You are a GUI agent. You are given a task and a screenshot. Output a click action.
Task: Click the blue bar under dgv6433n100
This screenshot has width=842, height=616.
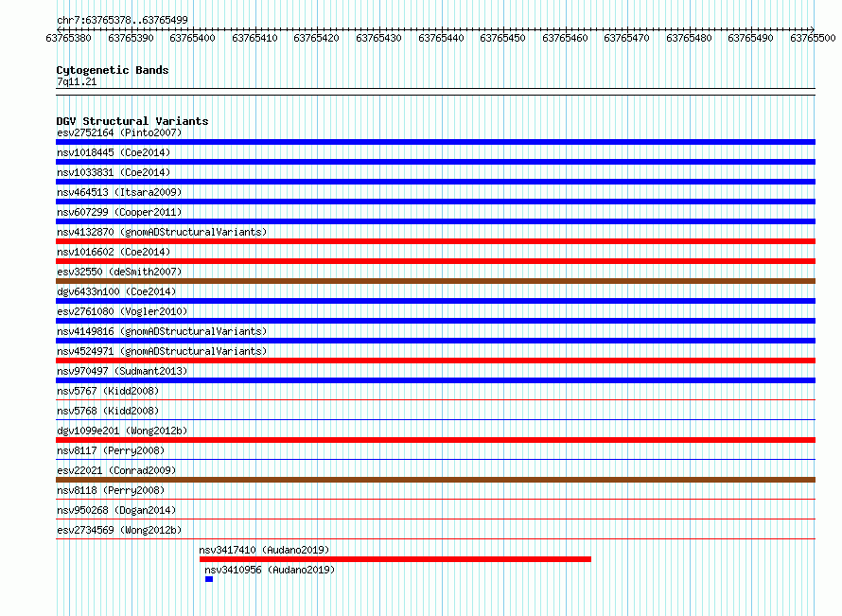435,301
